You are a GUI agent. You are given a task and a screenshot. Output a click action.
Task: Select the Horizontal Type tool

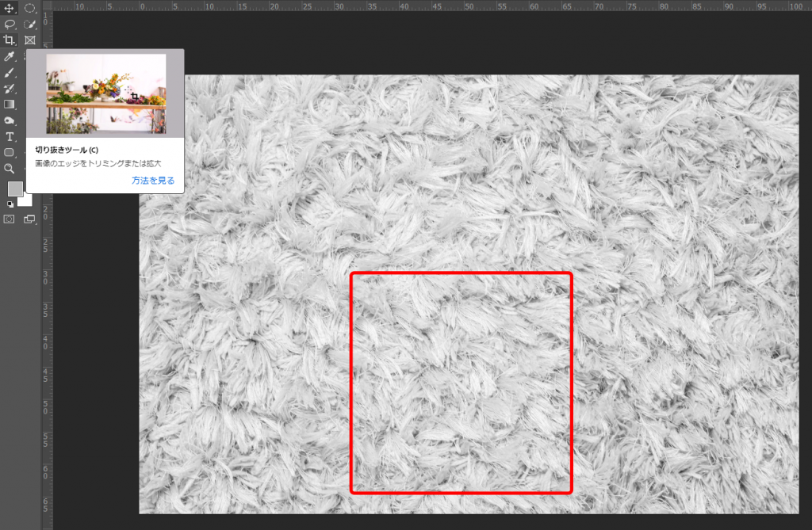[x=10, y=136]
